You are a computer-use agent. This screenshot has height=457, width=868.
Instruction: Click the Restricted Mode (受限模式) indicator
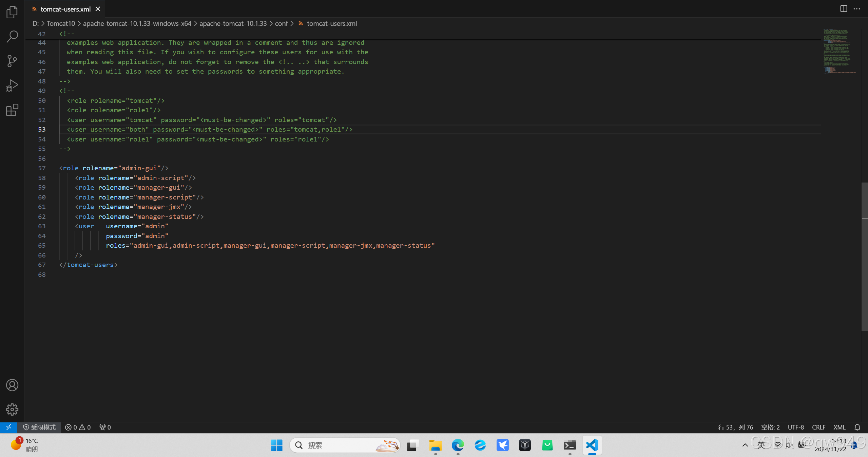click(39, 427)
